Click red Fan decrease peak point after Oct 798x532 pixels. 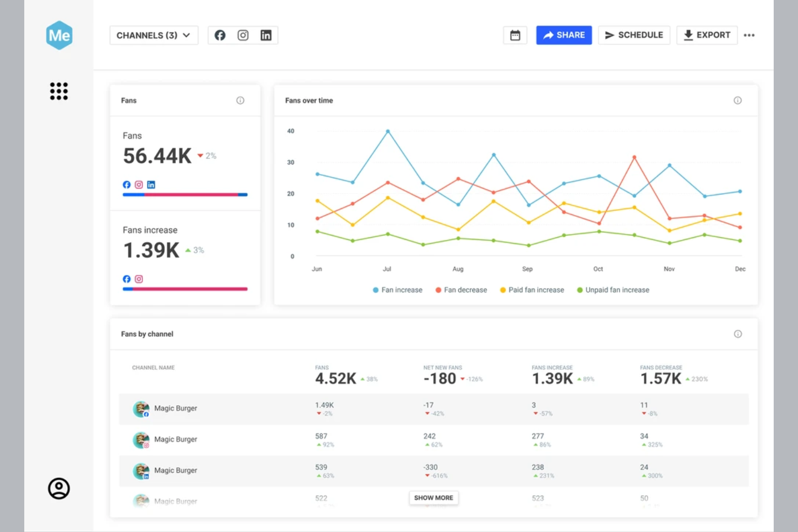[634, 157]
